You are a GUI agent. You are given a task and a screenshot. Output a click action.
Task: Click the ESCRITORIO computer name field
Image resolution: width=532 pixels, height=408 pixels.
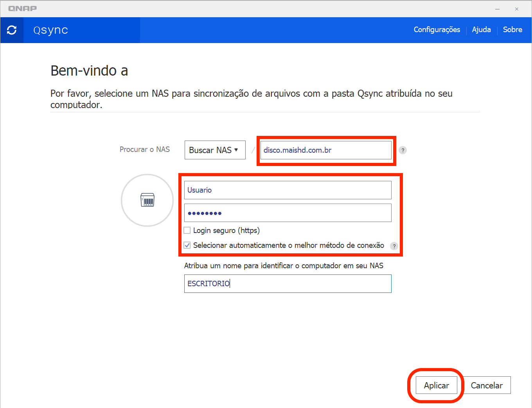(x=288, y=283)
